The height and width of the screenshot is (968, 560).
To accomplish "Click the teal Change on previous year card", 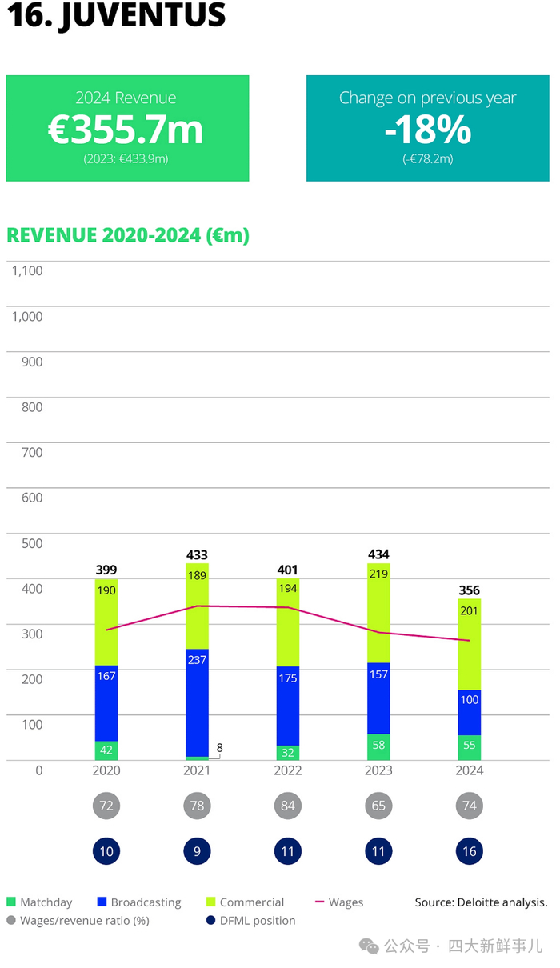I will point(428,128).
